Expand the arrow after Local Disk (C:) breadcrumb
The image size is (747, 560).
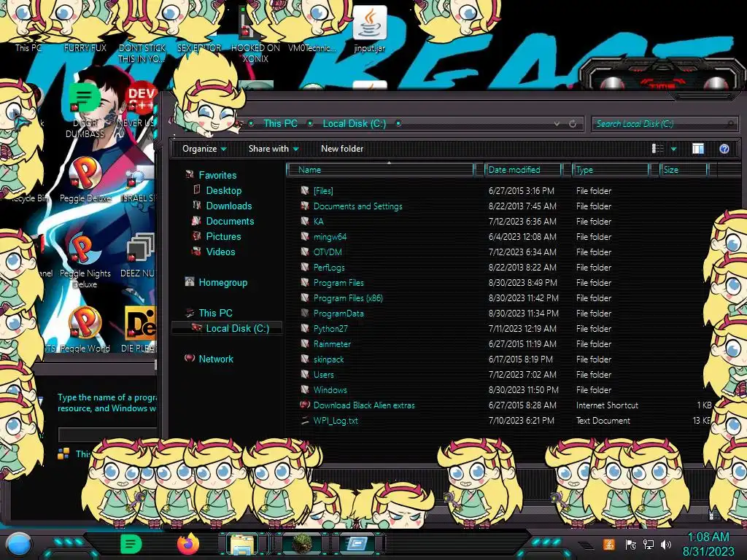tap(398, 124)
